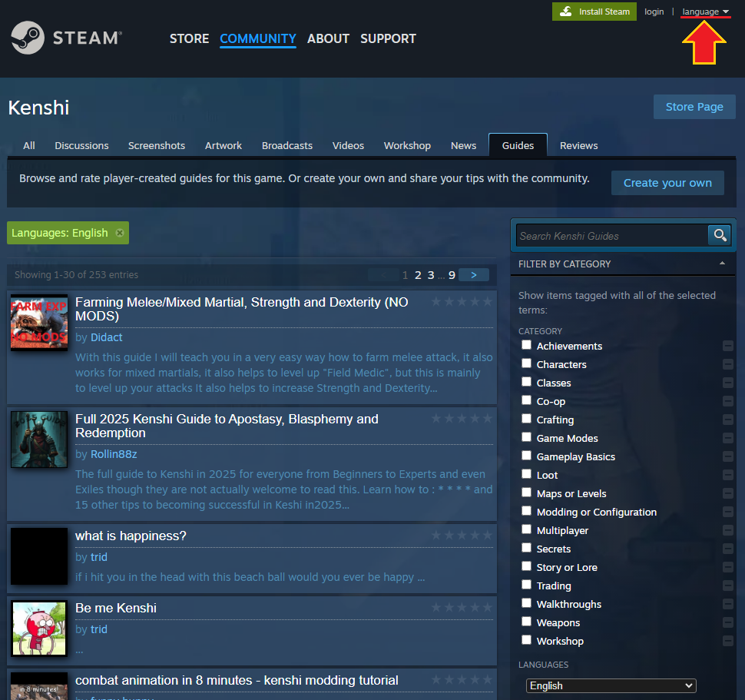This screenshot has width=745, height=700.
Task: Click the login link
Action: [654, 12]
